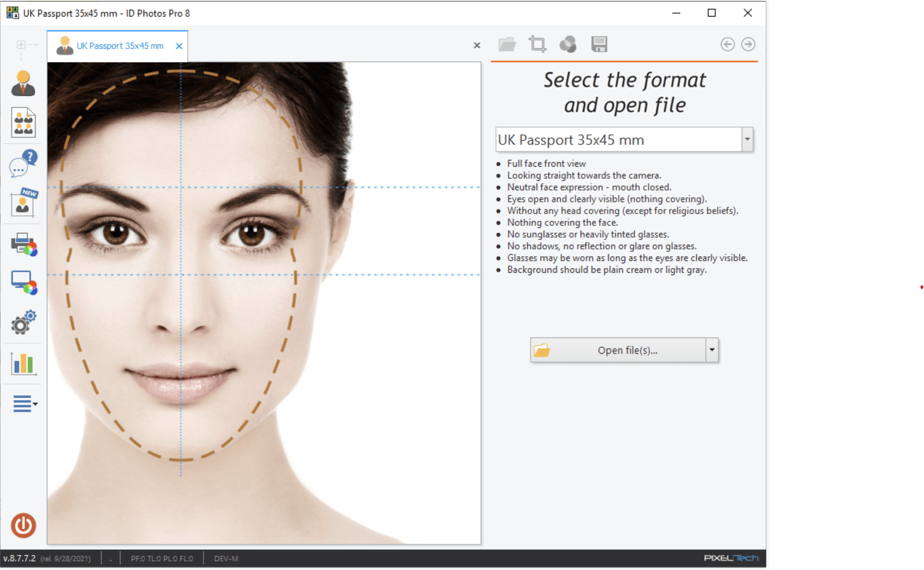Screen dimensions: 924x570
Task: Click the app icon in title bar
Action: (x=12, y=13)
